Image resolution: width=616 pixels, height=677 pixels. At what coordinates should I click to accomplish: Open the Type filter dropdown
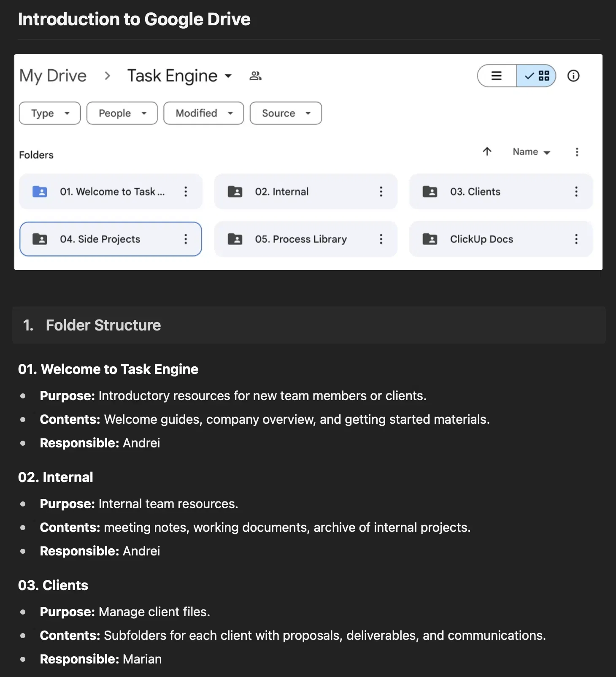click(50, 113)
